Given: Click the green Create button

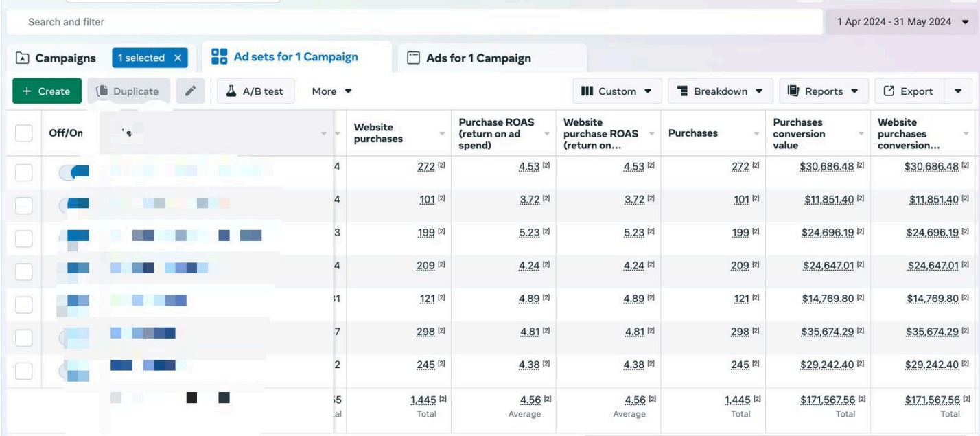Looking at the screenshot, I should pyautogui.click(x=45, y=91).
